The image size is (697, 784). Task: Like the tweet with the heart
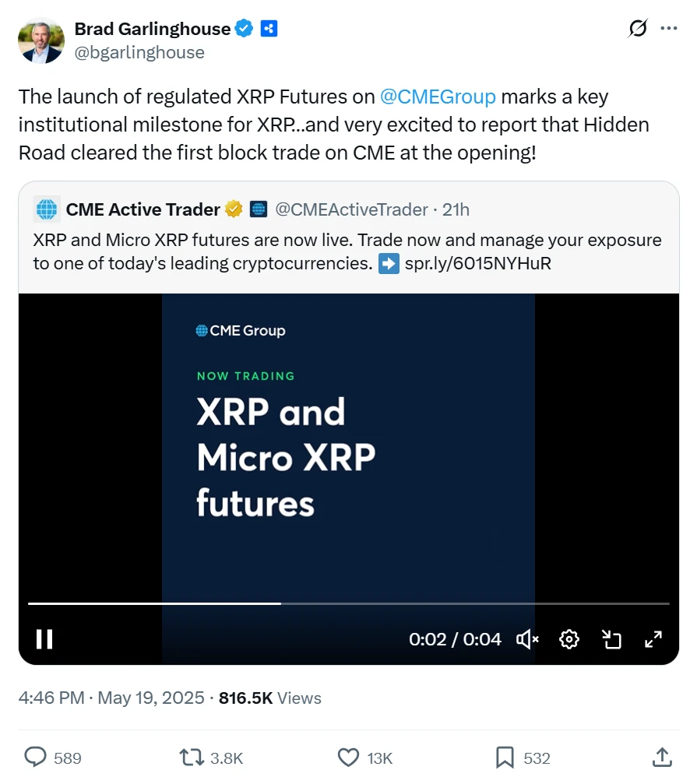click(x=349, y=756)
